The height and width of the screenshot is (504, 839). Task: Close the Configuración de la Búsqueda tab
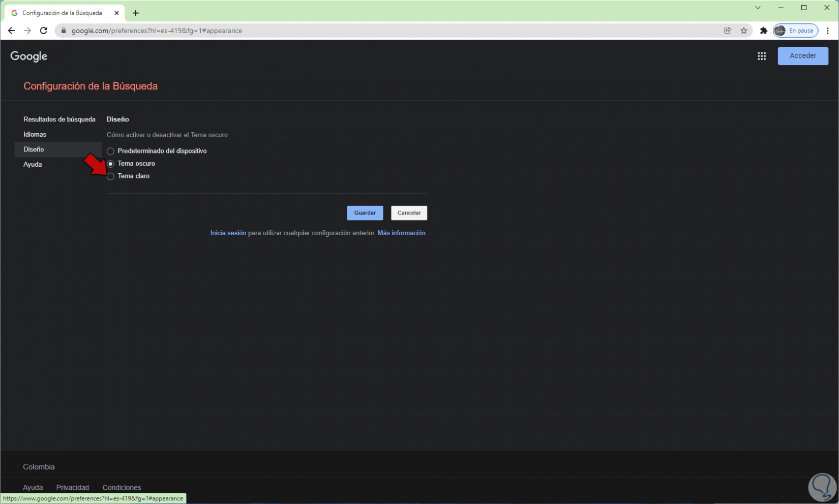tap(116, 13)
